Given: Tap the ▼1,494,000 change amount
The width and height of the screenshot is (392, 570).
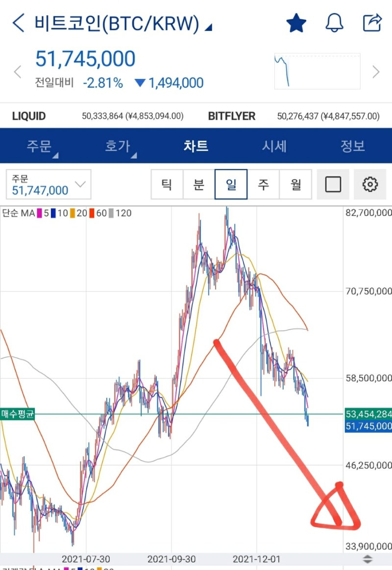Looking at the screenshot, I should [169, 83].
